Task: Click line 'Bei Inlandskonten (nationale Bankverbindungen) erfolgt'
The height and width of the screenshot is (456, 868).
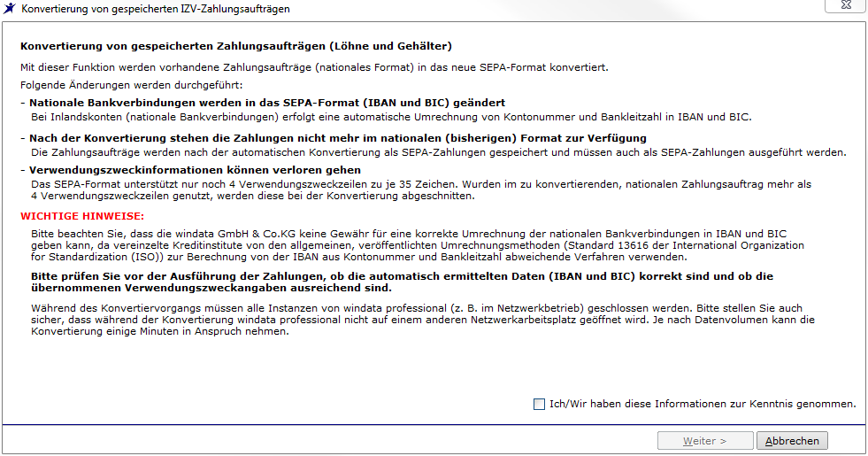Action: (391, 117)
